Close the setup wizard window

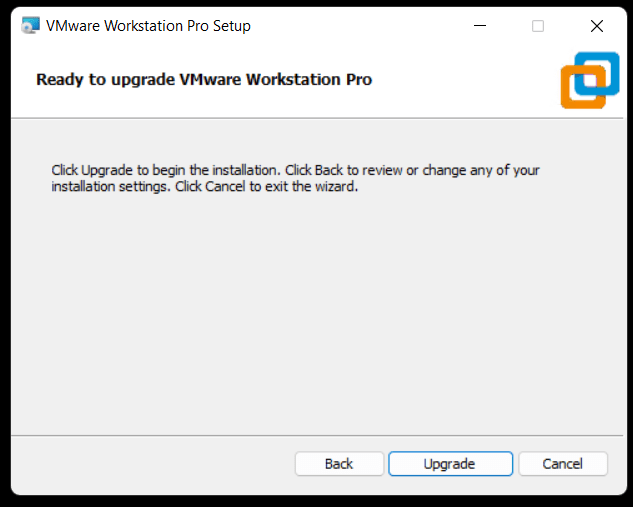pyautogui.click(x=597, y=26)
